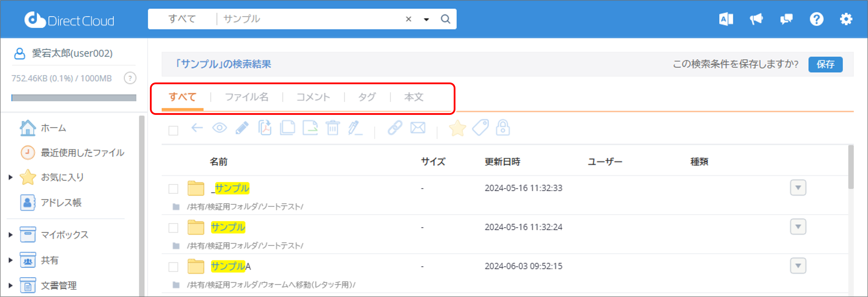Click the trash delete icon in toolbar

click(x=332, y=128)
